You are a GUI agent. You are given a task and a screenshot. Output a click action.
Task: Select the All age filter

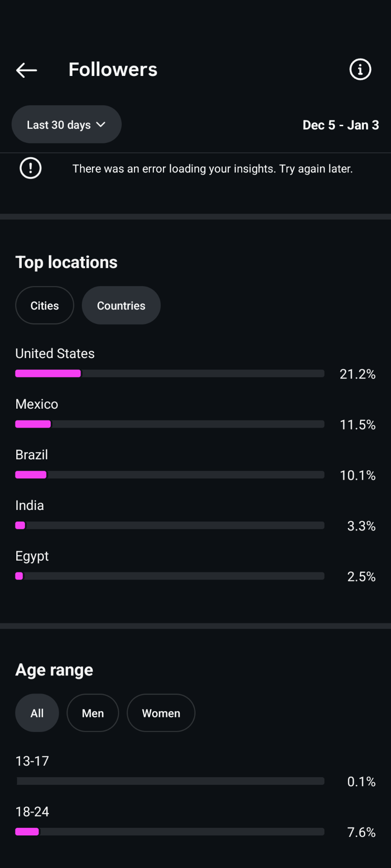tap(37, 713)
